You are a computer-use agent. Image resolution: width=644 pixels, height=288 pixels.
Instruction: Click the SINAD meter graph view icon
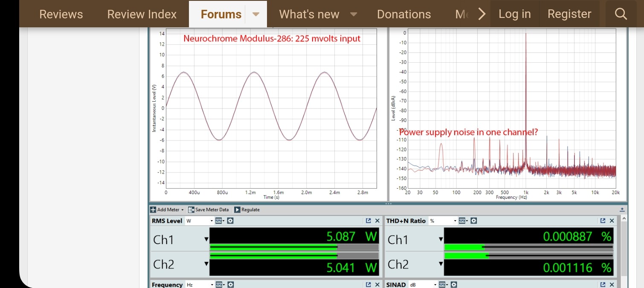443,285
